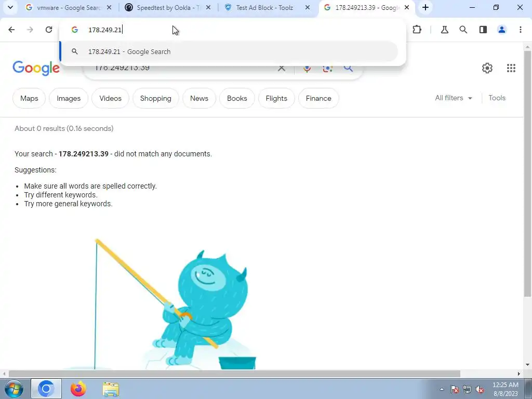532x399 pixels.
Task: Select the 178.249213.39 Google tab
Action: (x=366, y=7)
